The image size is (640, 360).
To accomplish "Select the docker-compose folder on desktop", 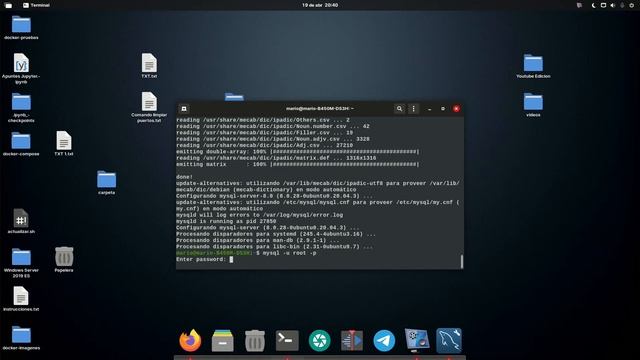I will click(x=21, y=144).
